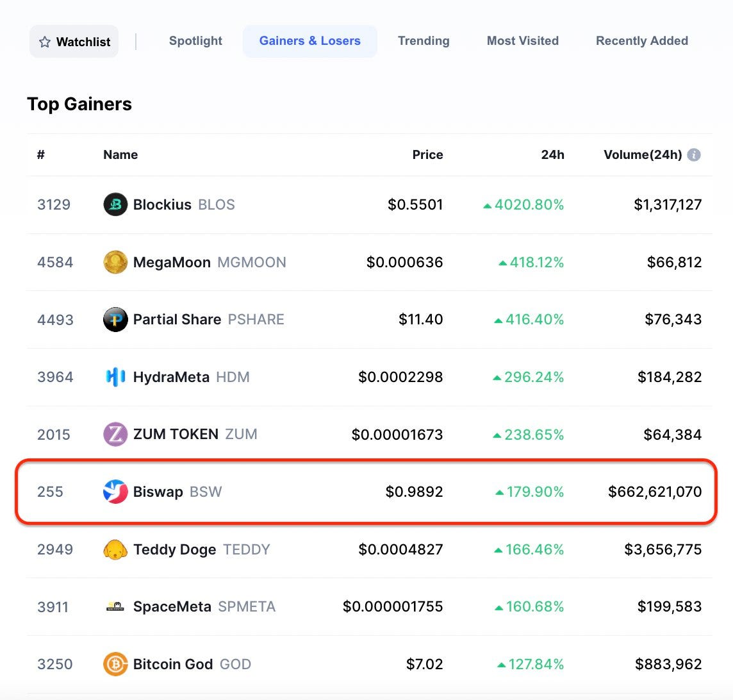The width and height of the screenshot is (733, 700).
Task: Click the PSHARE ticker symbol
Action: (x=256, y=319)
